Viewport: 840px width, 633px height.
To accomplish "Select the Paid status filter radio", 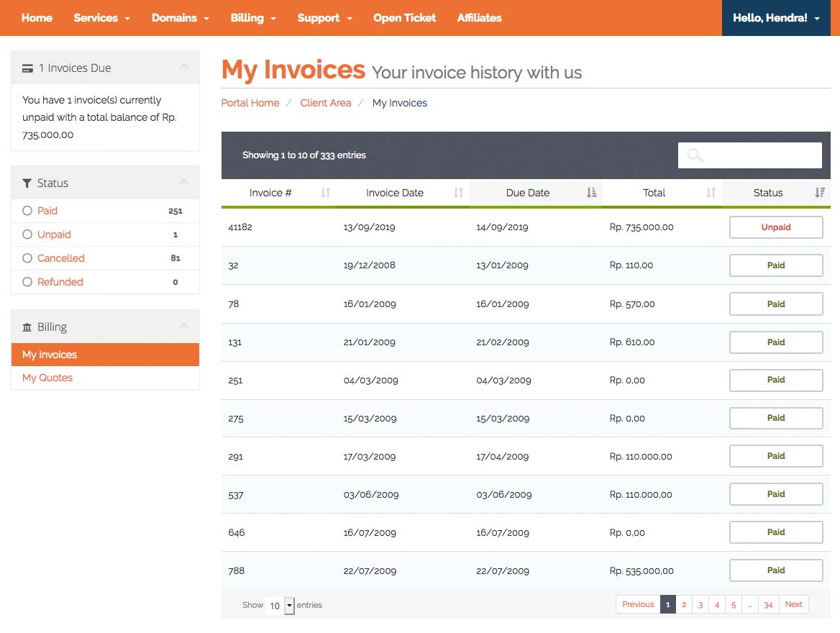I will pos(27,211).
